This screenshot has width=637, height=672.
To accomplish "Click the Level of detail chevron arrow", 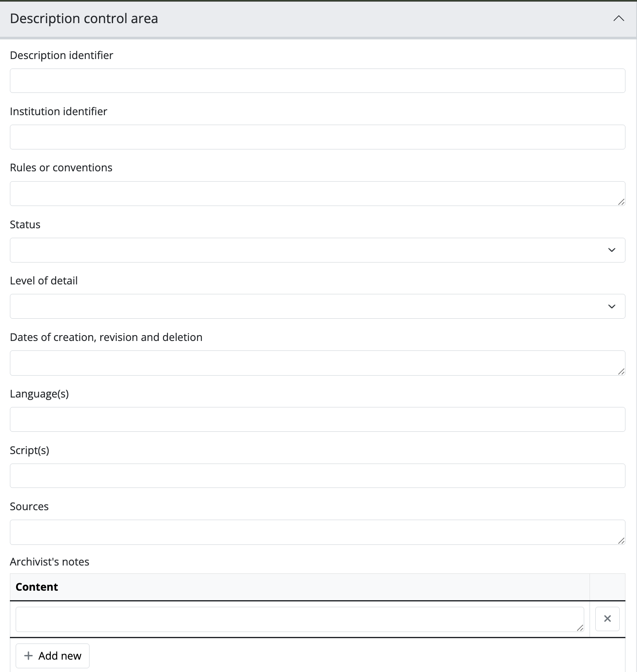I will point(611,306).
